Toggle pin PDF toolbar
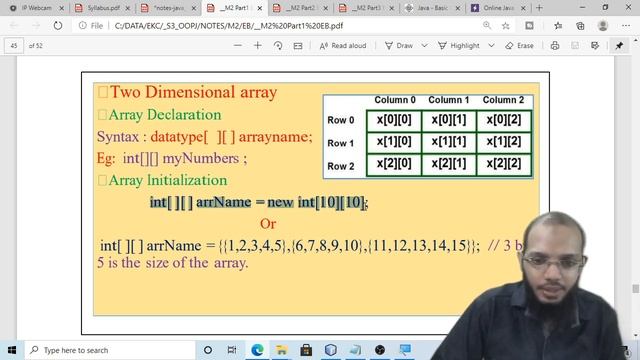 (x=619, y=46)
